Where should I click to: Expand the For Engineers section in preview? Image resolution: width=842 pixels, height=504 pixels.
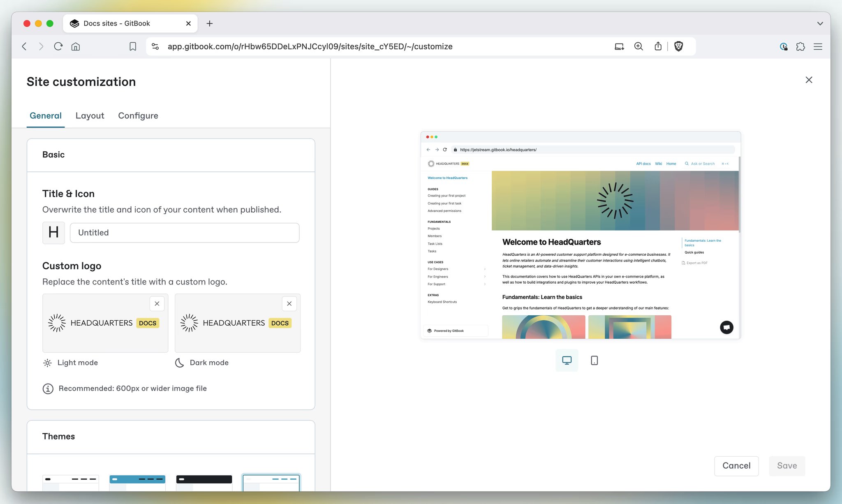point(485,276)
